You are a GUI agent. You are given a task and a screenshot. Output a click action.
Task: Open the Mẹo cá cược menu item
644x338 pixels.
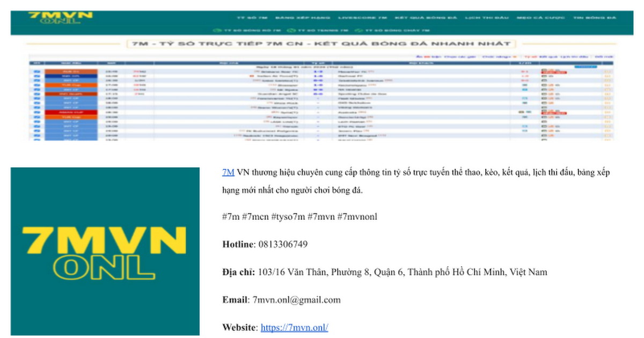[x=540, y=18]
